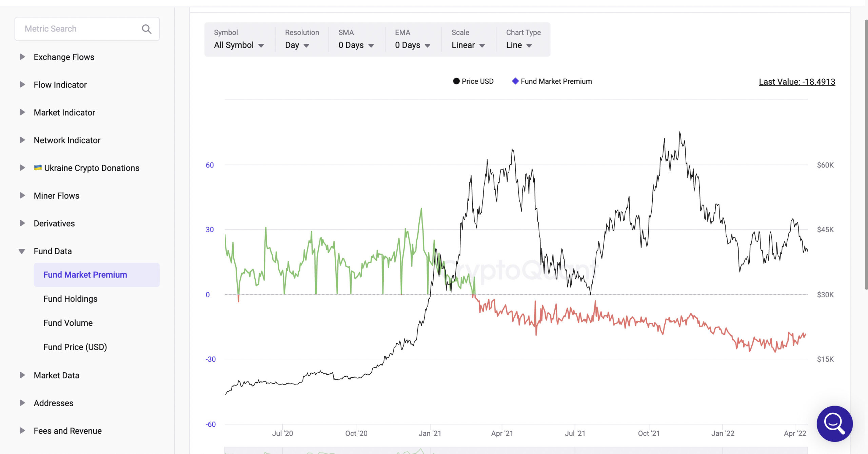868x454 pixels.
Task: Click the Jan '21 x-axis label
Action: point(430,433)
